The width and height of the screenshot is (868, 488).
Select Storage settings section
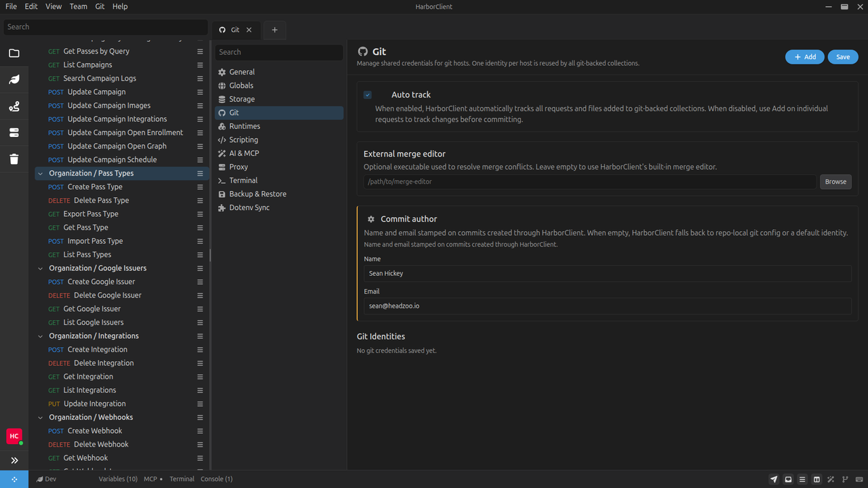(x=279, y=99)
